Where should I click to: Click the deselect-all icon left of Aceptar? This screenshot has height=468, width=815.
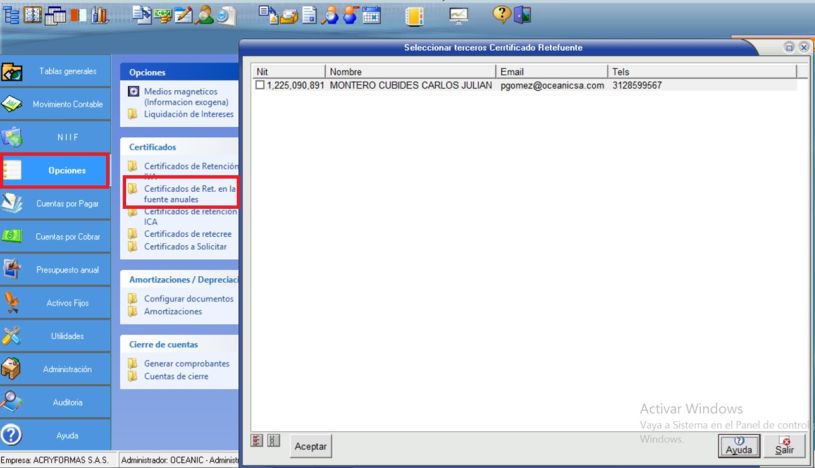tap(274, 441)
